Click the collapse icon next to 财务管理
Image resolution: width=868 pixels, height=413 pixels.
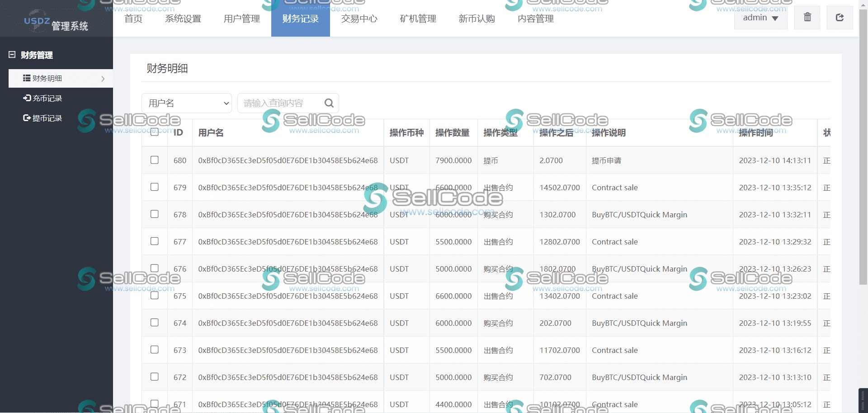tap(12, 55)
